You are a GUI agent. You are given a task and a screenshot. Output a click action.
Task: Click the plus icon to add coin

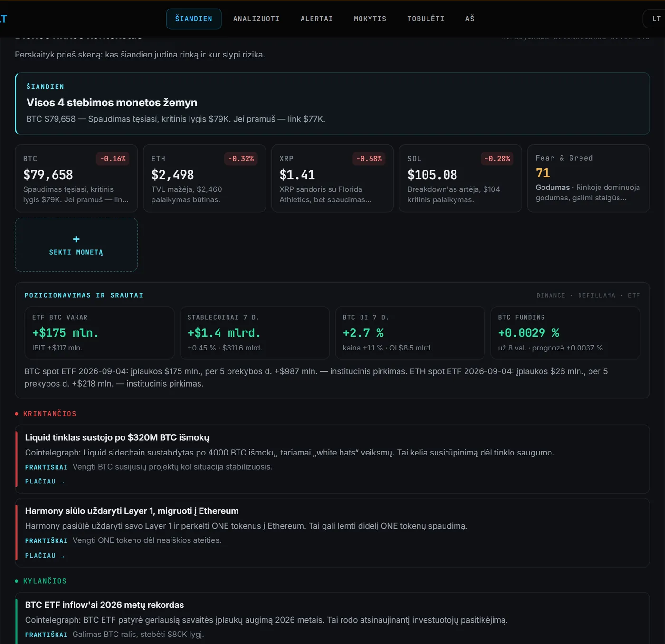(76, 239)
